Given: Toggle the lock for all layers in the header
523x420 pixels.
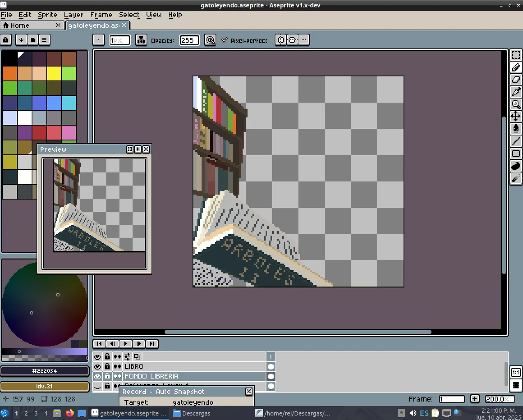Looking at the screenshot, I should coord(107,356).
